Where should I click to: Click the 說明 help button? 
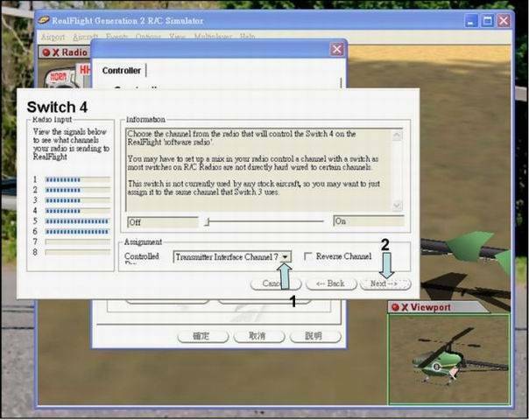315,336
